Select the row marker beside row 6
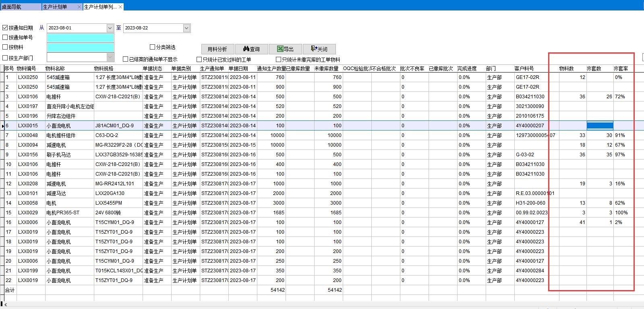This screenshot has width=644, height=309. click(2, 126)
